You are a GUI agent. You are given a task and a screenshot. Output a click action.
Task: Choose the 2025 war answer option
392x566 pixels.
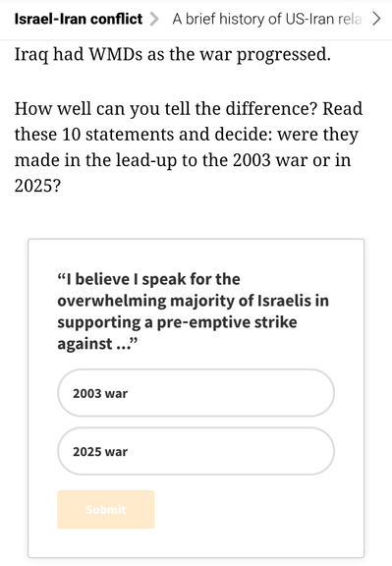coord(196,451)
